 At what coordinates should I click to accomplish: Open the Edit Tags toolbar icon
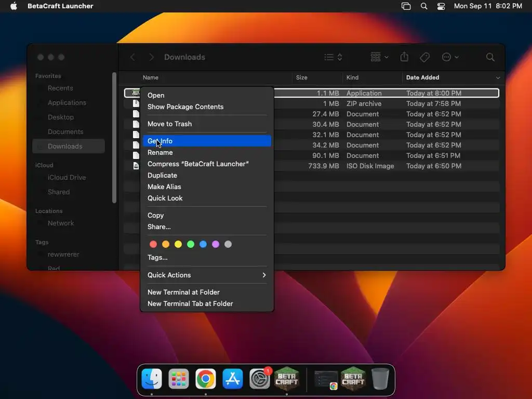(x=424, y=57)
